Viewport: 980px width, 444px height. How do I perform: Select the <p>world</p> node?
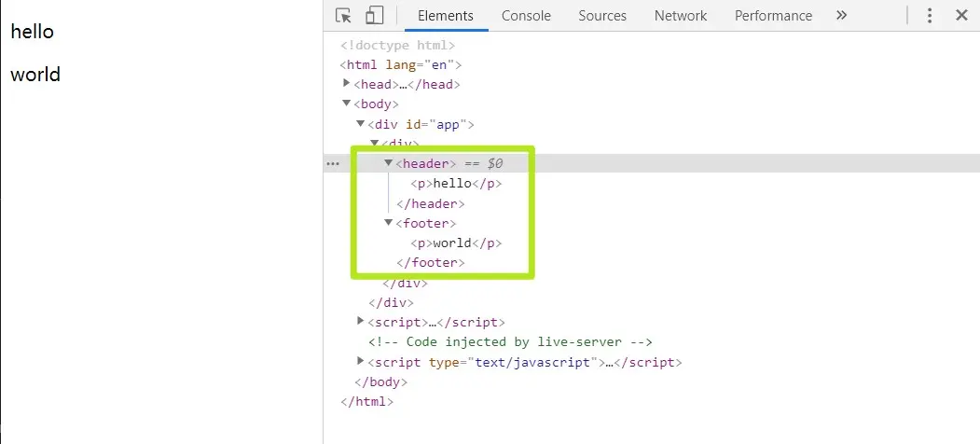[x=456, y=243]
